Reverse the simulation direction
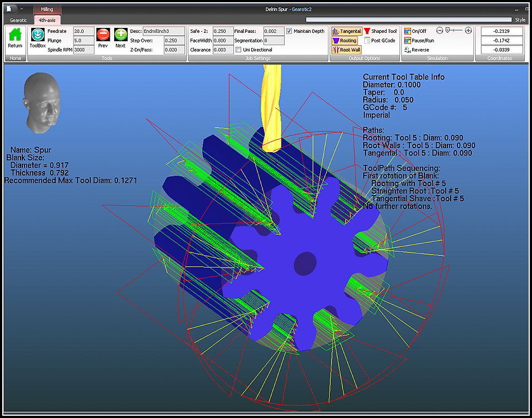532x418 pixels. pyautogui.click(x=417, y=50)
